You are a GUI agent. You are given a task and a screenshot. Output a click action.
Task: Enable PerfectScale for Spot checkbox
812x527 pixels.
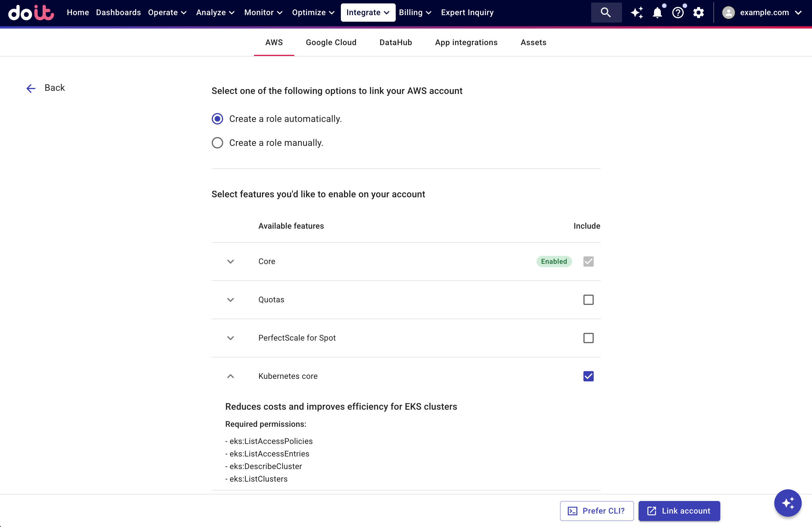point(589,338)
